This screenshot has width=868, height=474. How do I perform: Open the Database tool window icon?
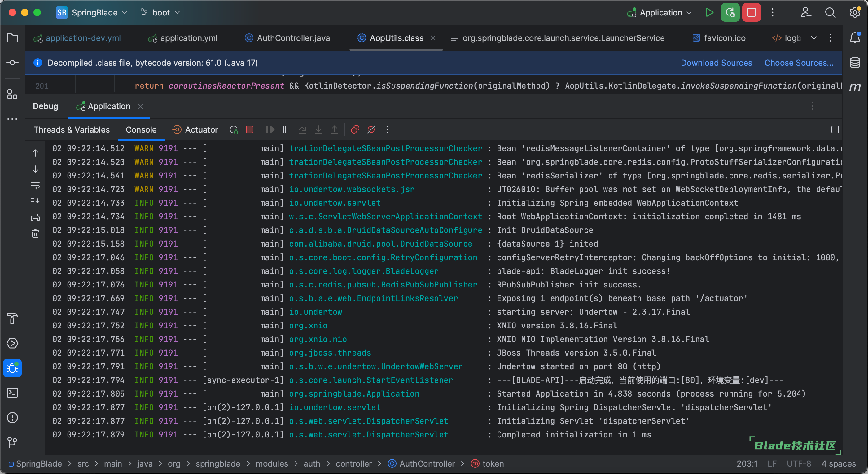(x=855, y=63)
